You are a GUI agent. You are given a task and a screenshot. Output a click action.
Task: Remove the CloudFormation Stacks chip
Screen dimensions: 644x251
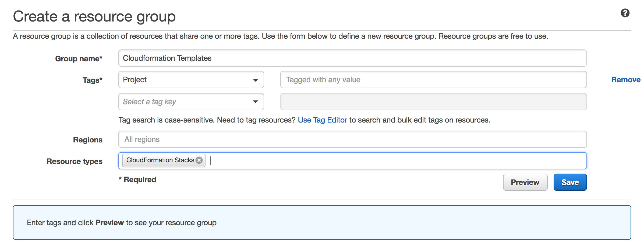(199, 160)
